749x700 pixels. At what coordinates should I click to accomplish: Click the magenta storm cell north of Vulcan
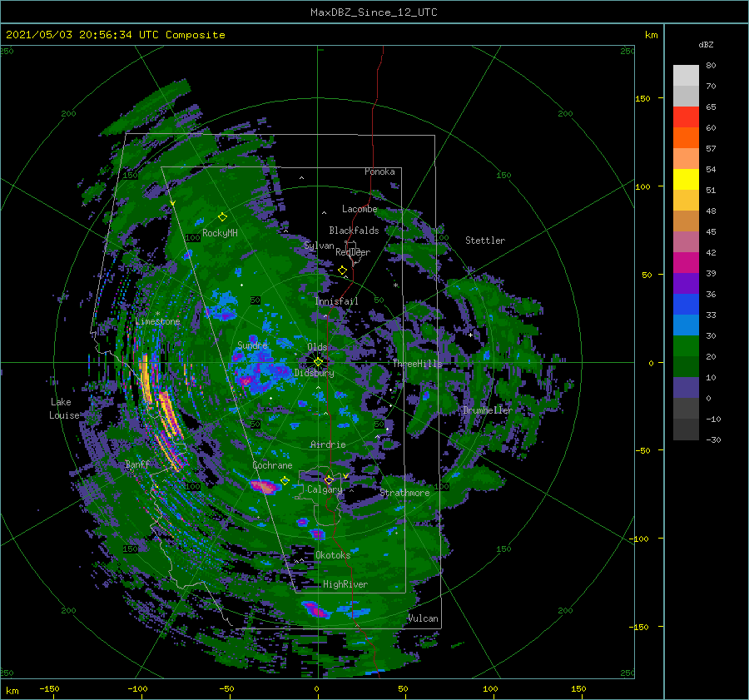[315, 610]
